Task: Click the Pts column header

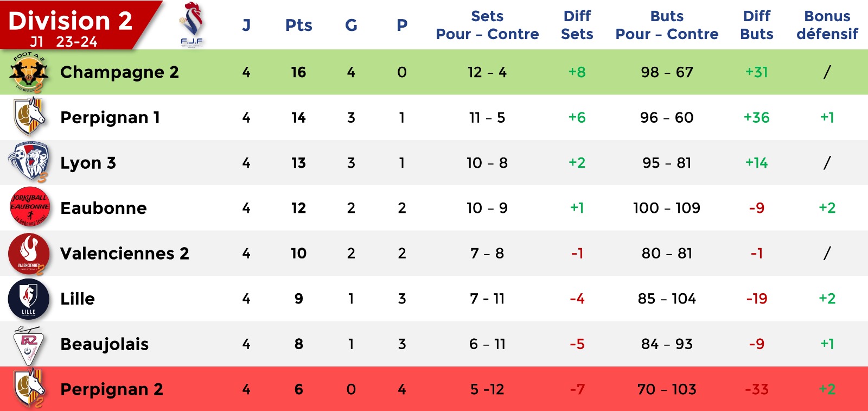Action: point(298,25)
